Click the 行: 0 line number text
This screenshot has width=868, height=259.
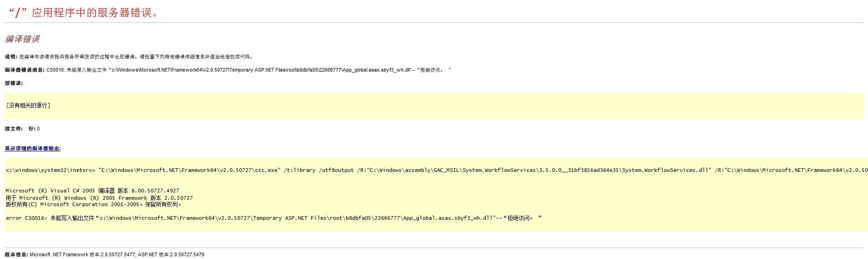point(34,129)
